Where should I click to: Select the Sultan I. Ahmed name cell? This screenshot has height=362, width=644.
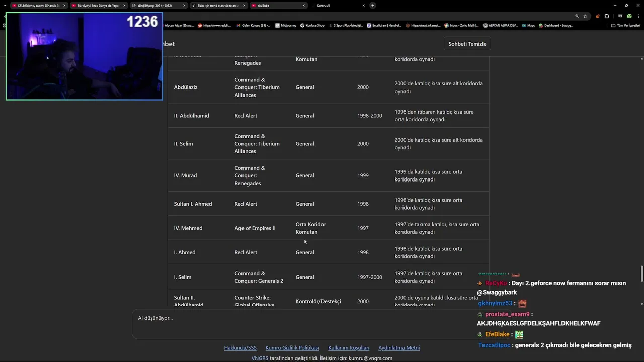click(x=193, y=204)
